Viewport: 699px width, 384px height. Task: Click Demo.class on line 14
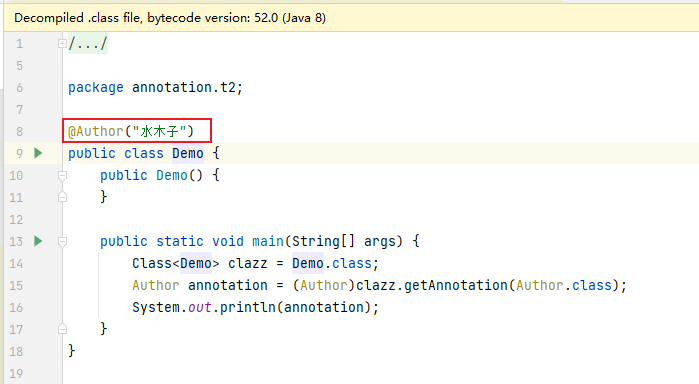pos(332,263)
